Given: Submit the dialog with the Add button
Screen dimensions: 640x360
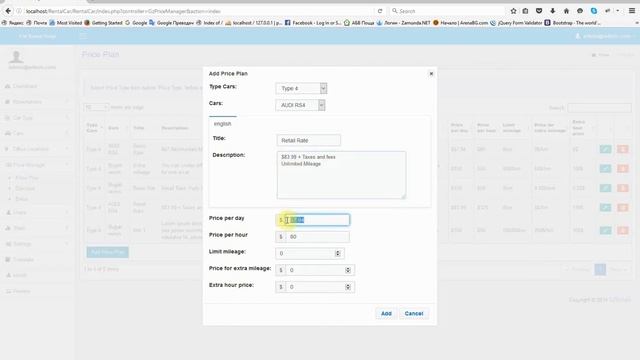Looking at the screenshot, I should 386,313.
